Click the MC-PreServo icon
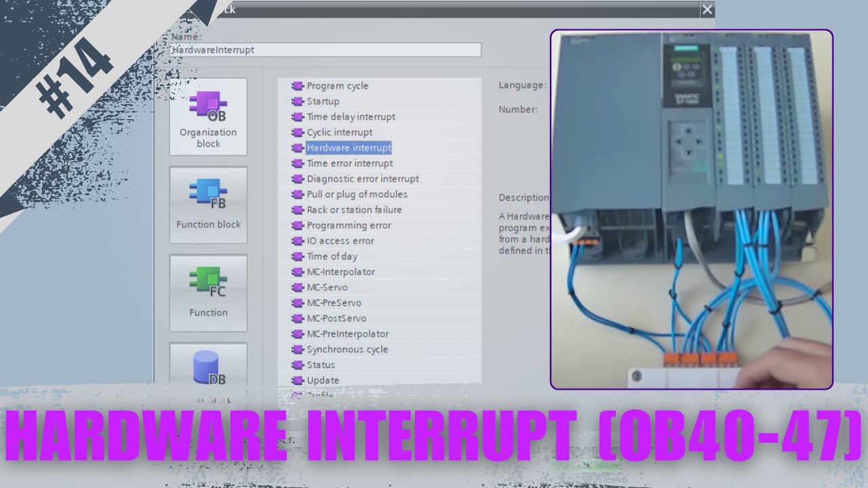Viewport: 868px width, 488px height. click(x=297, y=303)
